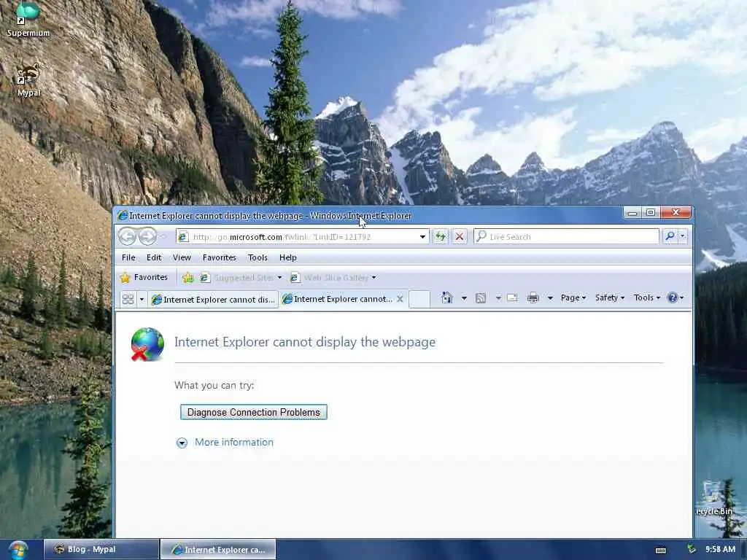This screenshot has height=560, width=747.
Task: Open the Recycle Bin desktop icon
Action: click(713, 499)
